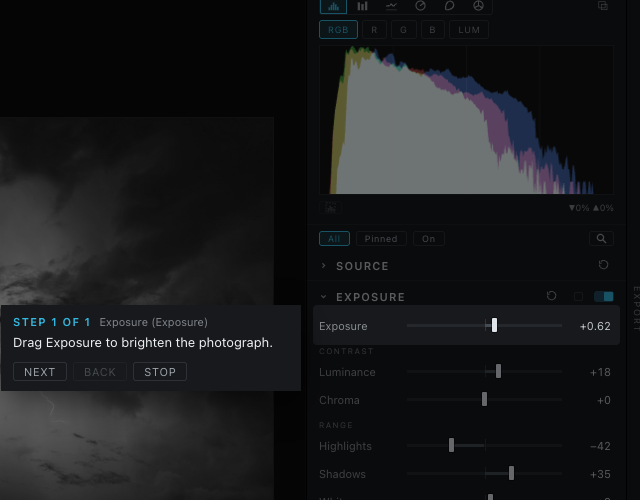Show only the B channel
The image size is (640, 500).
[x=432, y=30]
